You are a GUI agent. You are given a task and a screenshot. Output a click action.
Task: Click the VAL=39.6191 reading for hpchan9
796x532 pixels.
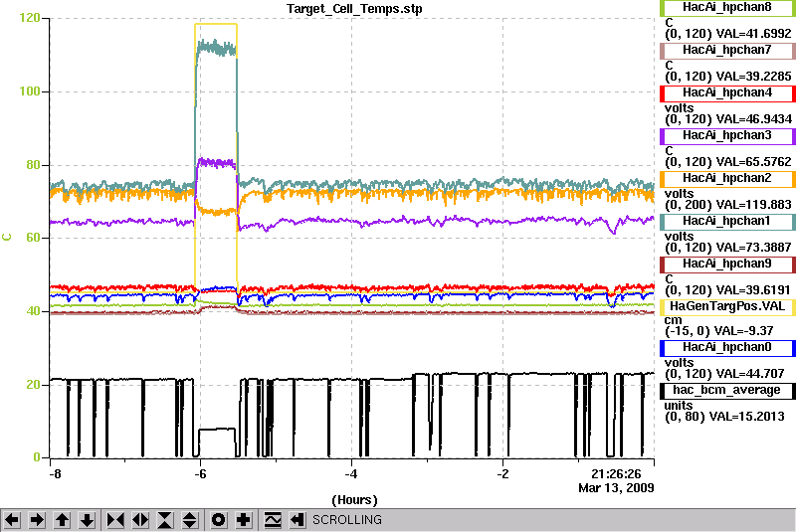[x=753, y=290]
